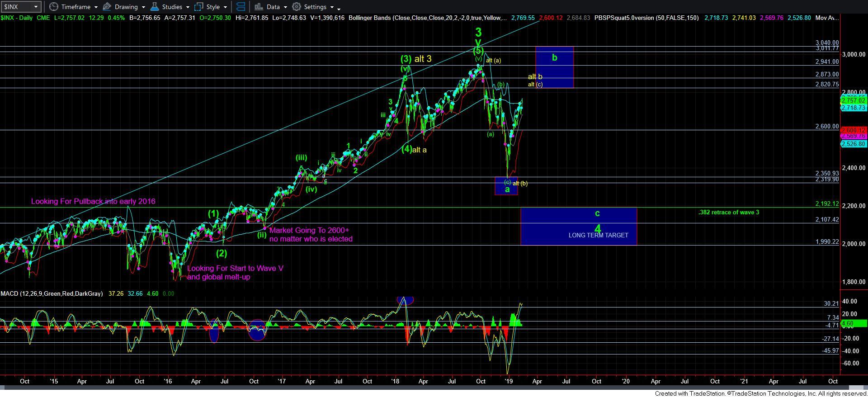The height and width of the screenshot is (397, 868).
Task: Click the MACD -27.14 level label
Action: pyautogui.click(x=831, y=339)
